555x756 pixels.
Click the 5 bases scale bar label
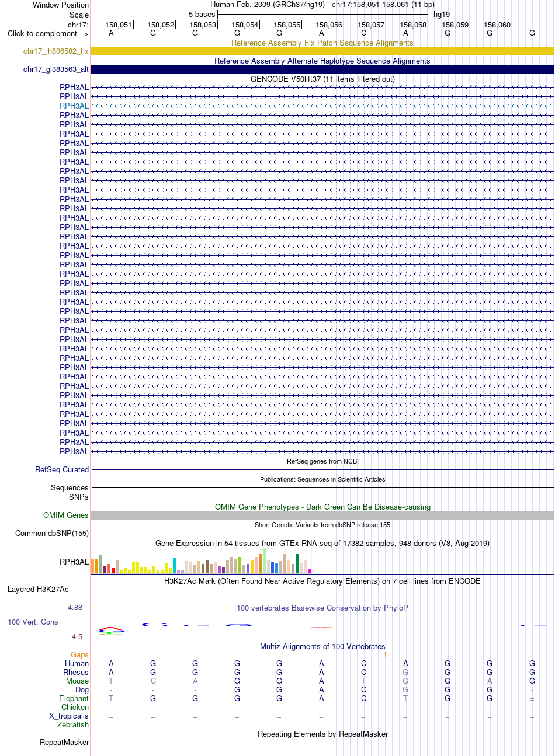(202, 14)
